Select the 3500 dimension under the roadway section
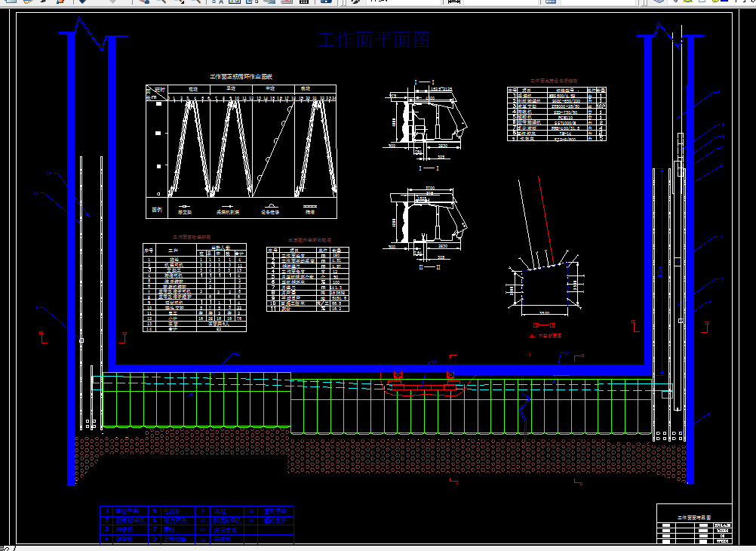This screenshot has height=551, width=756. coord(544,313)
